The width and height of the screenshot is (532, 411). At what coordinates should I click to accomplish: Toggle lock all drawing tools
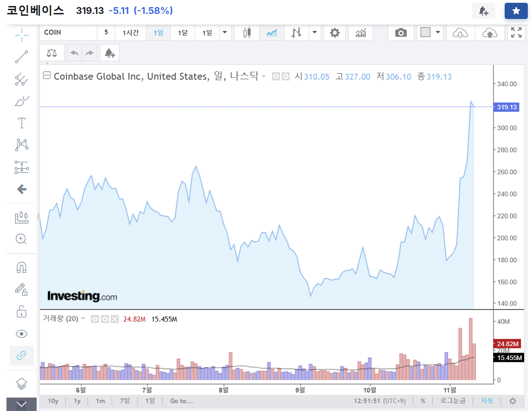(21, 312)
